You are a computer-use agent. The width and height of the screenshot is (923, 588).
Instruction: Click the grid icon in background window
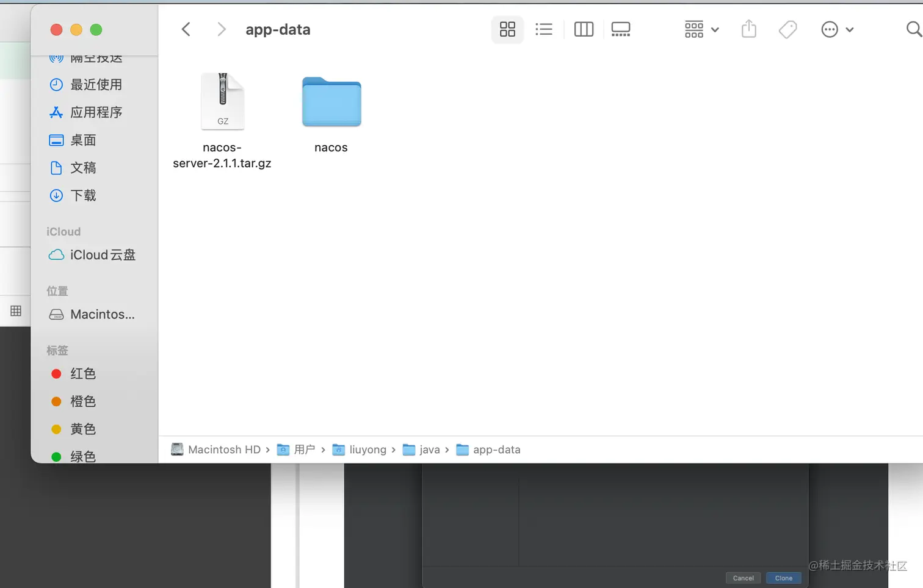coord(16,310)
